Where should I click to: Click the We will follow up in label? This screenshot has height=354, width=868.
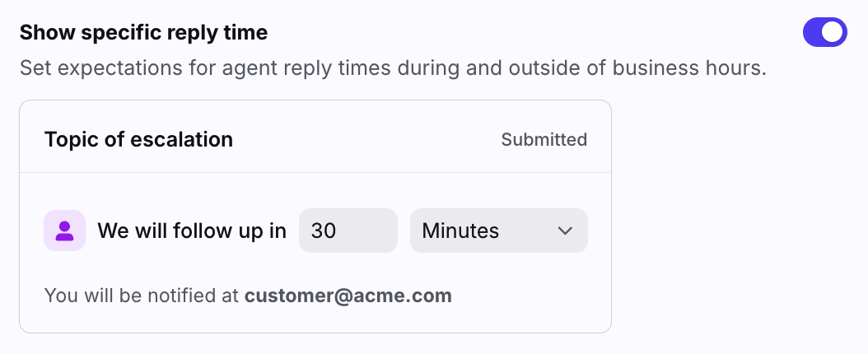tap(192, 231)
